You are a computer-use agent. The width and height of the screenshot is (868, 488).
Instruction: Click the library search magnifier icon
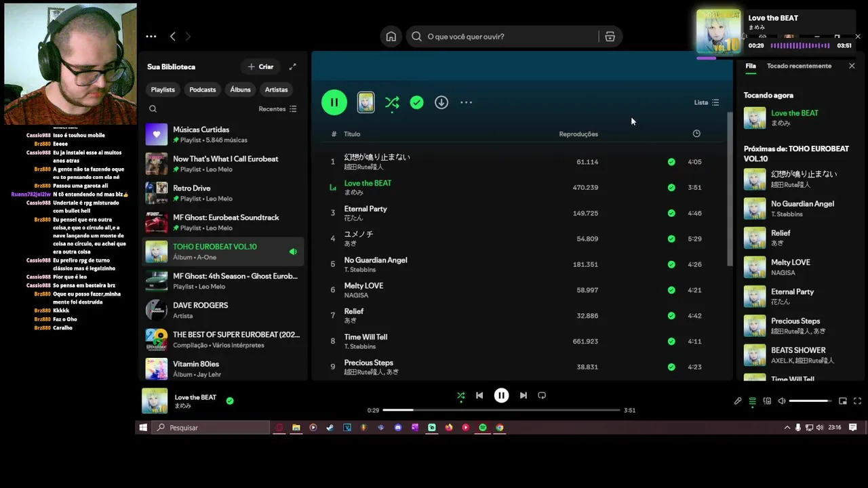coord(153,108)
